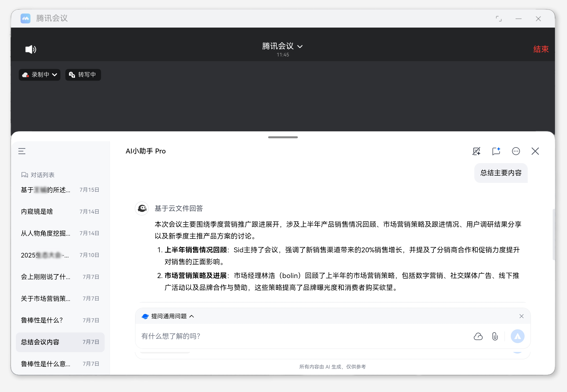This screenshot has height=392, width=567.
Task: Dismiss the 提问通用问题 bar
Action: (521, 316)
